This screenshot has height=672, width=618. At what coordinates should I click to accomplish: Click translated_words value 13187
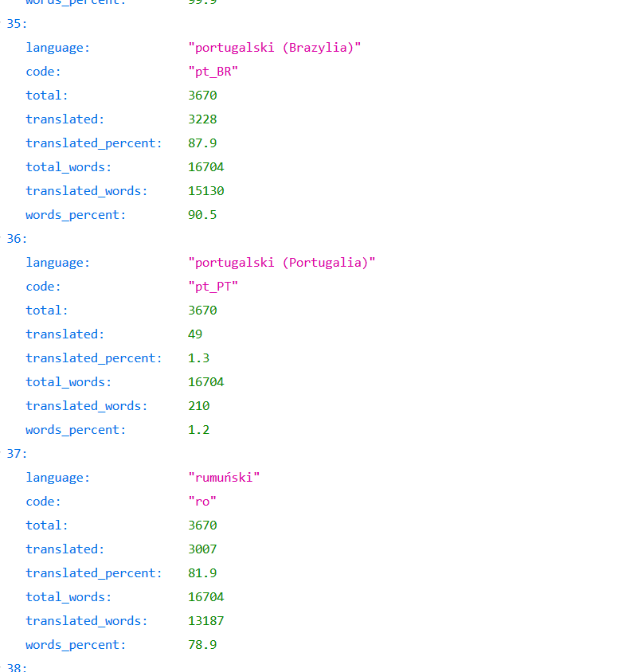206,621
